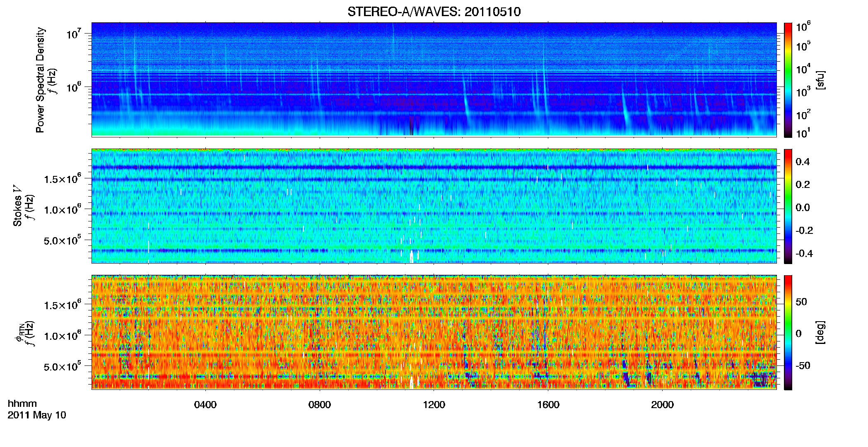This screenshot has height=447, width=868.
Task: Click the hhmm time format label
Action: (22, 404)
